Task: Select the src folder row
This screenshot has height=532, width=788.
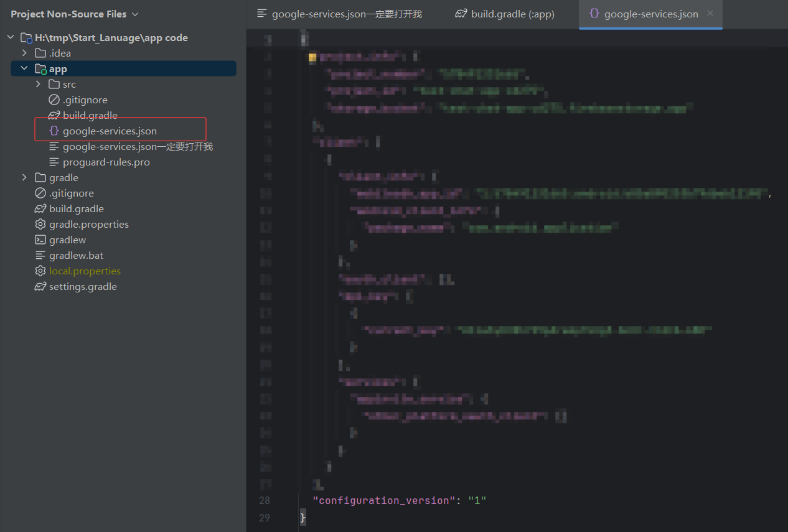Action: (123, 84)
